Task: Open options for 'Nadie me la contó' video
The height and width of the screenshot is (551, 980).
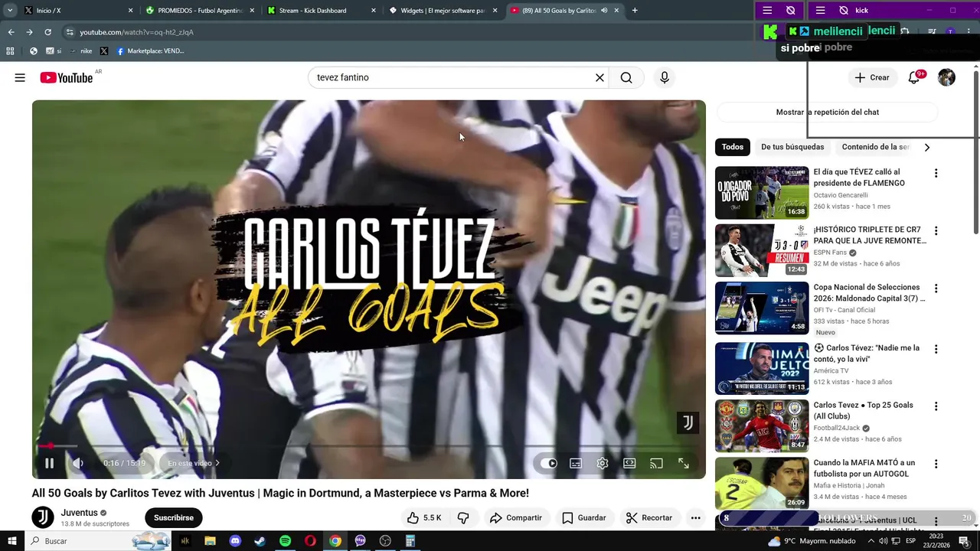Action: pyautogui.click(x=935, y=349)
